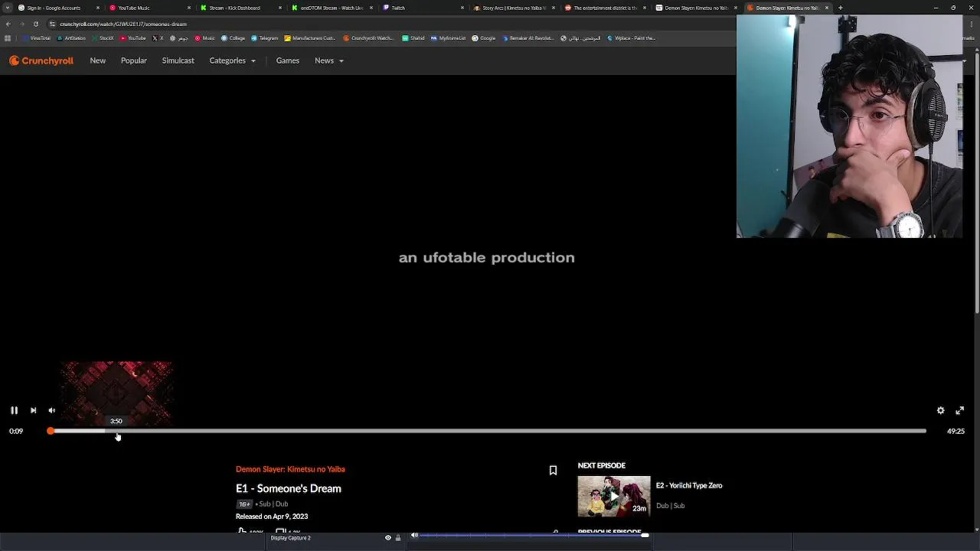This screenshot has height=551, width=980.
Task: Open the browser apps grid bookmark icon
Action: (x=8, y=38)
